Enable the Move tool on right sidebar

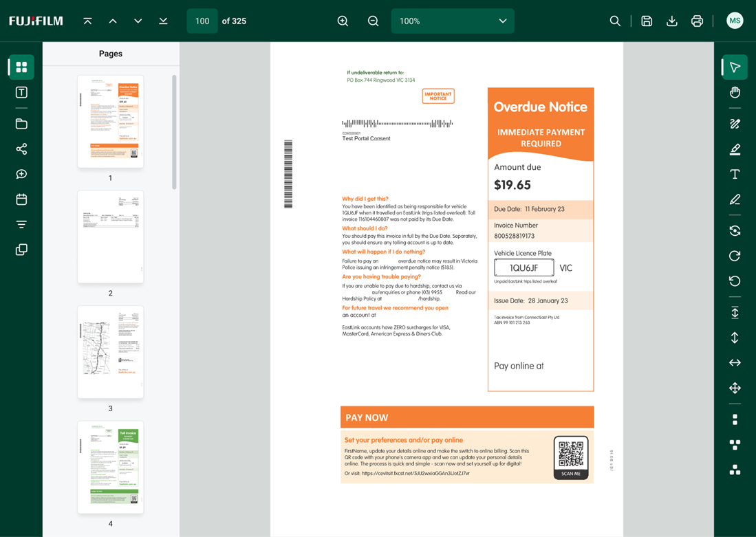(x=734, y=388)
